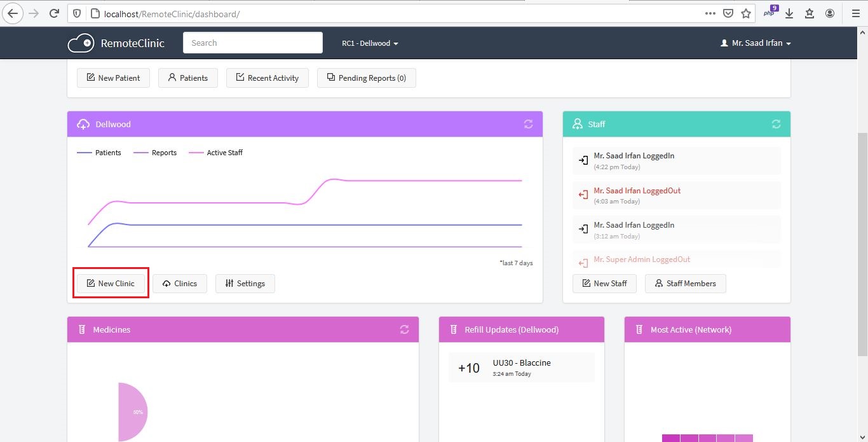Select the UU30 - Blaccine refill entry
The height and width of the screenshot is (442, 868).
522,368
